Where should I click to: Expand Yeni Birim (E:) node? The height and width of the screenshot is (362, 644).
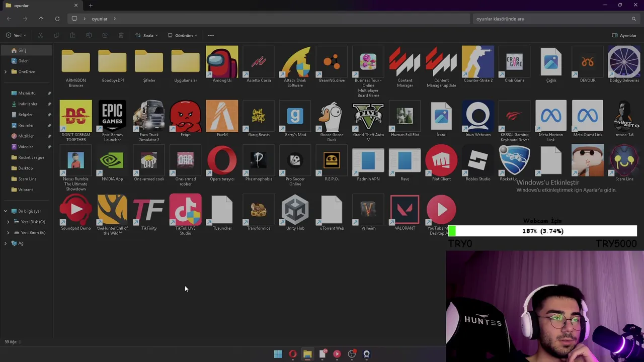click(8, 233)
